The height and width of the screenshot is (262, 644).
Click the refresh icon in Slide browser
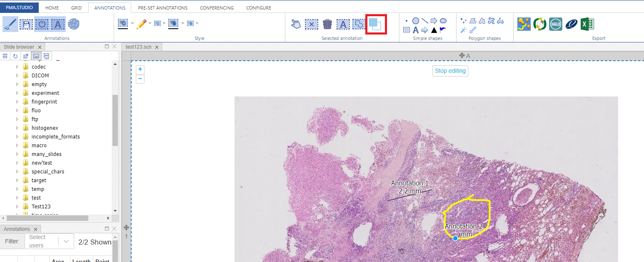15,56
